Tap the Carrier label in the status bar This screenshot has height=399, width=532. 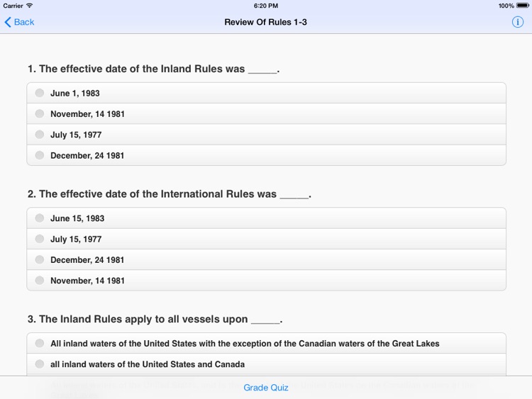(13, 6)
